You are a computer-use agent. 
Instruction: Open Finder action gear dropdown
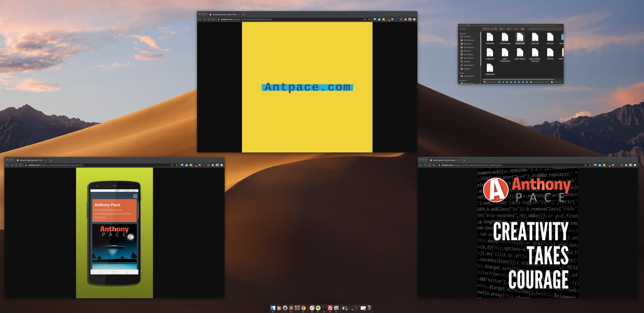509,29
